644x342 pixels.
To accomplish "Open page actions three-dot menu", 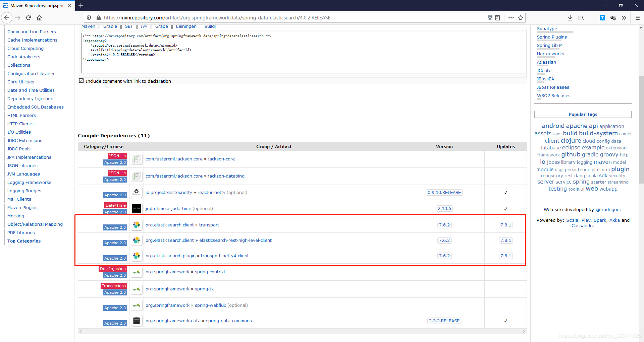I will [511, 18].
